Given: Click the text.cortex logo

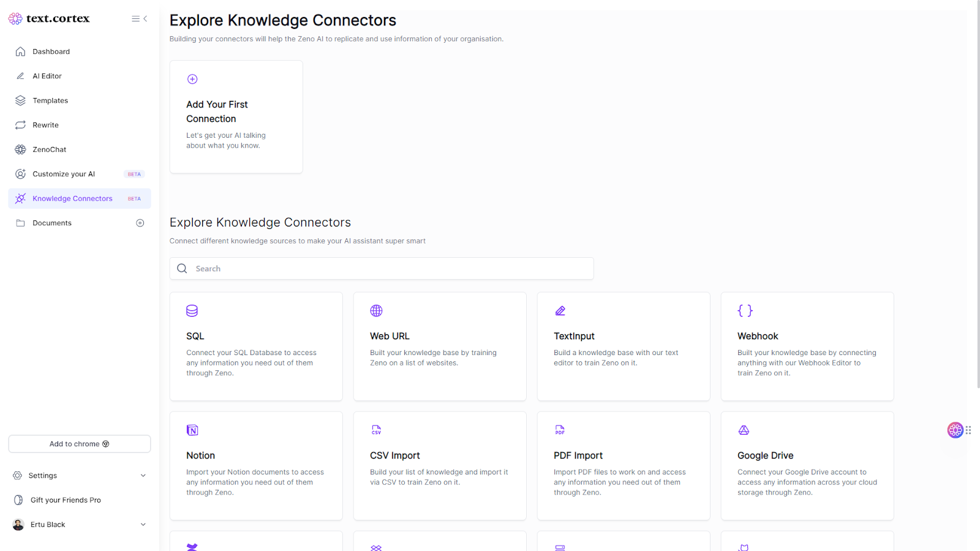Looking at the screenshot, I should click(x=49, y=19).
